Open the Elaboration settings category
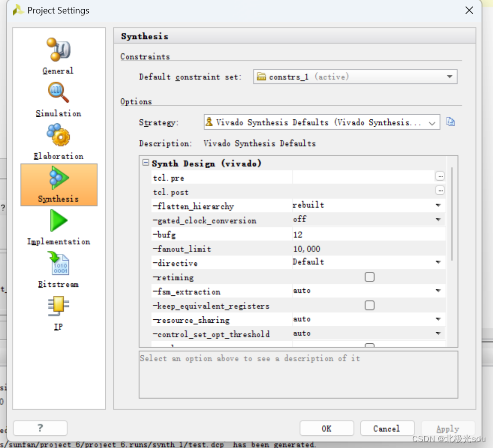The image size is (493, 448). (x=58, y=142)
